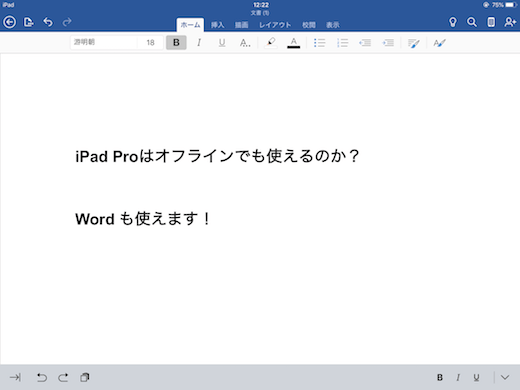This screenshot has width=520, height=390.
Task: Place cursor in the Word も使えます line
Action: 143,219
